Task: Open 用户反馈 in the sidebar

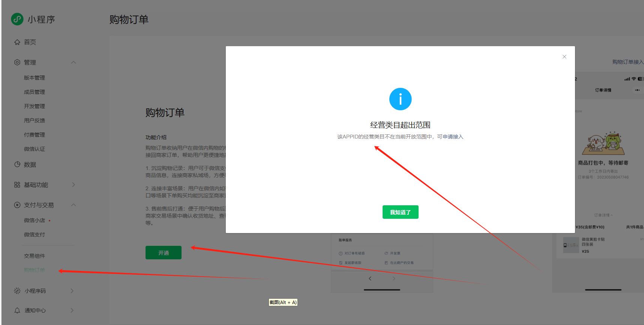Action: (35, 120)
